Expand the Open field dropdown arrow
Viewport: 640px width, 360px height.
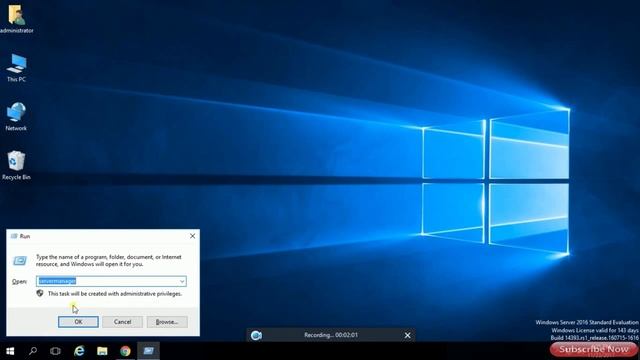point(182,281)
